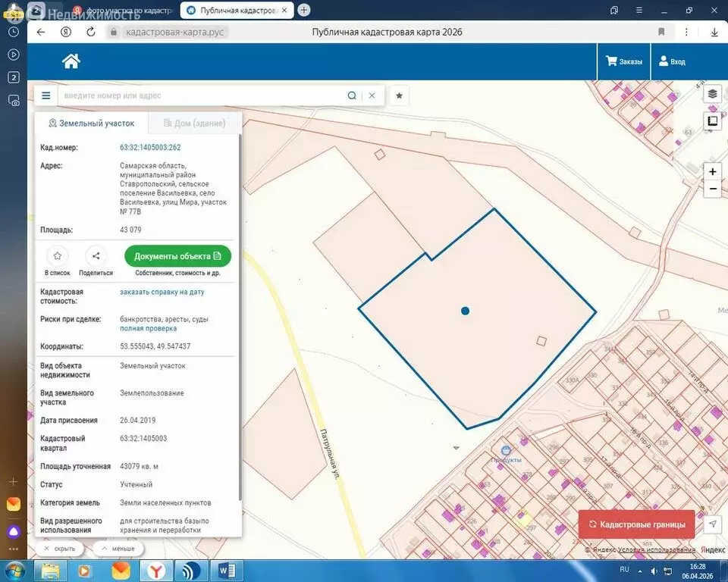Click the search magnifier icon
The width and height of the screenshot is (728, 582).
click(x=352, y=96)
